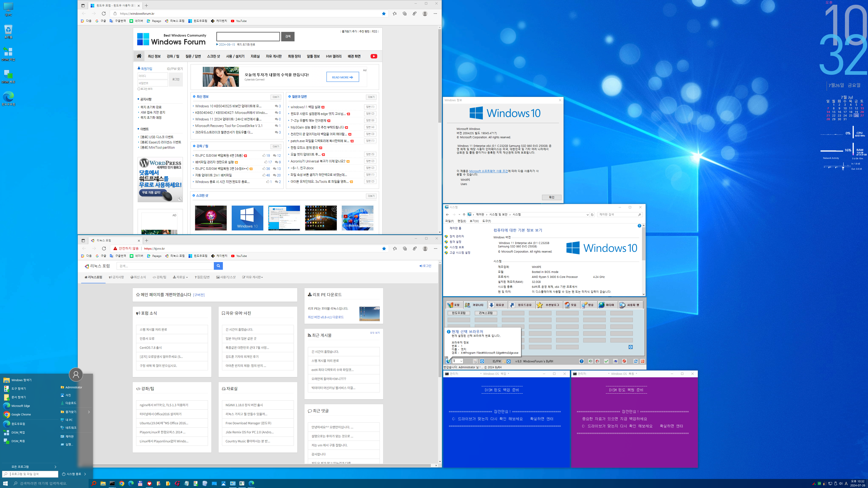Image resolution: width=868 pixels, height=488 pixels.
Task: Click the red magnifier search icon on taskbar
Action: click(94, 483)
